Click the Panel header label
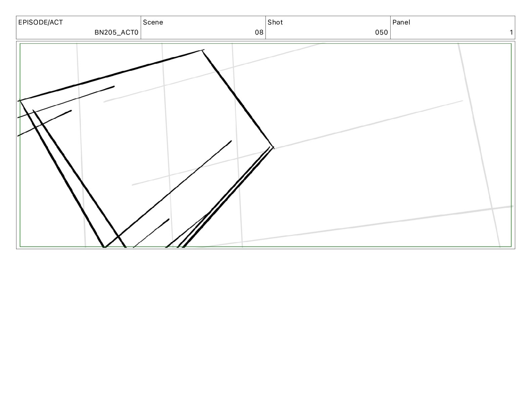Screen dimensions: 532x411 401,22
